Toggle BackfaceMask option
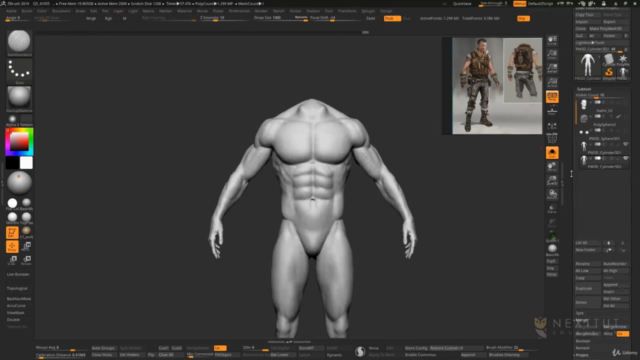 (19, 299)
